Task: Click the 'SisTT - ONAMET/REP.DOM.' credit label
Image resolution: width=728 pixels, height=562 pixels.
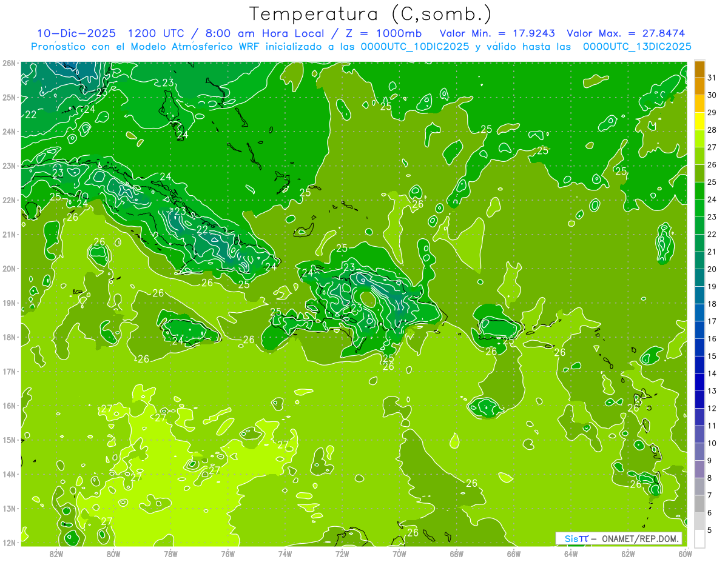Action: (619, 538)
